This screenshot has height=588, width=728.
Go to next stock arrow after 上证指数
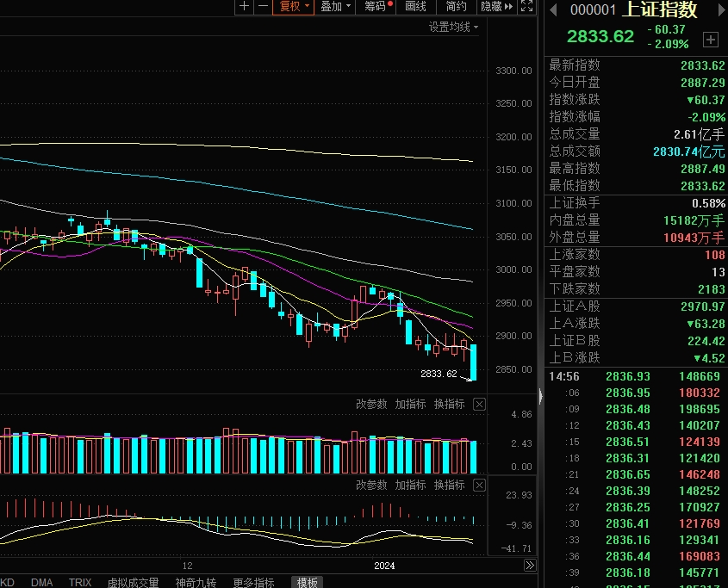[x=723, y=10]
